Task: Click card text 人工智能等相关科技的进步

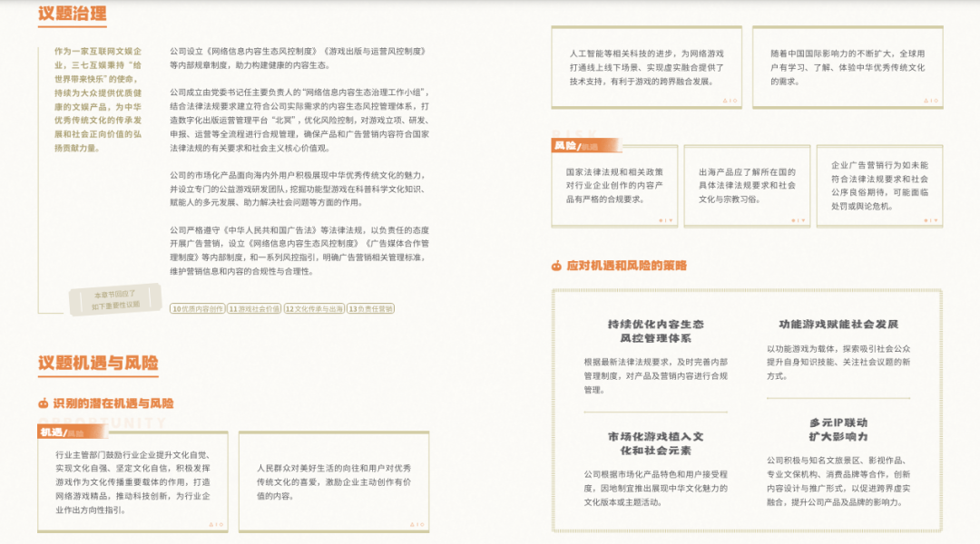Action: click(x=646, y=67)
